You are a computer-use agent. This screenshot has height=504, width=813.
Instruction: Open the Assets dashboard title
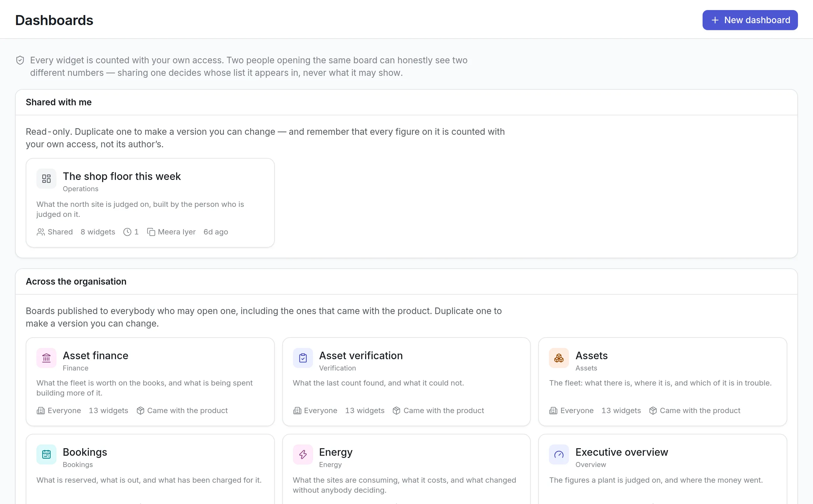tap(592, 356)
